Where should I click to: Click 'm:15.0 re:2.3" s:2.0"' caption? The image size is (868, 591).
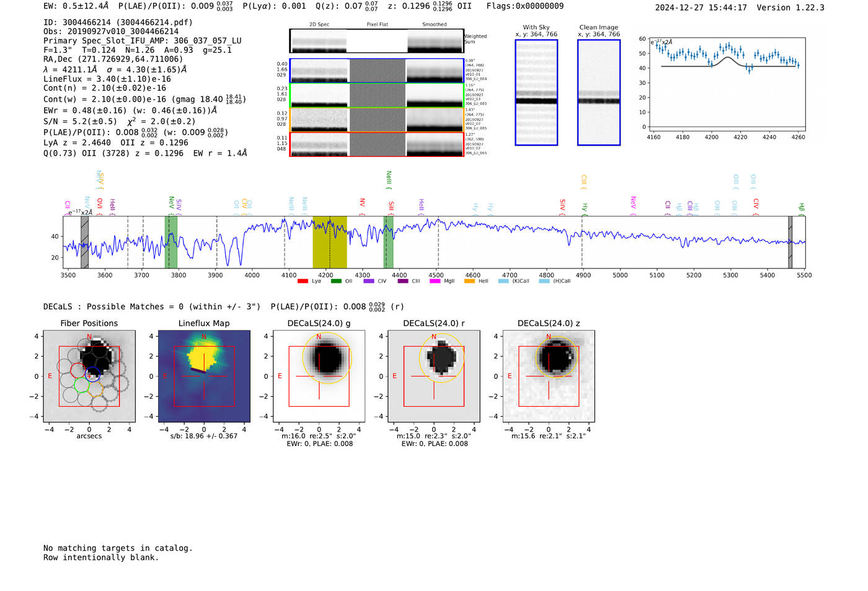433,436
